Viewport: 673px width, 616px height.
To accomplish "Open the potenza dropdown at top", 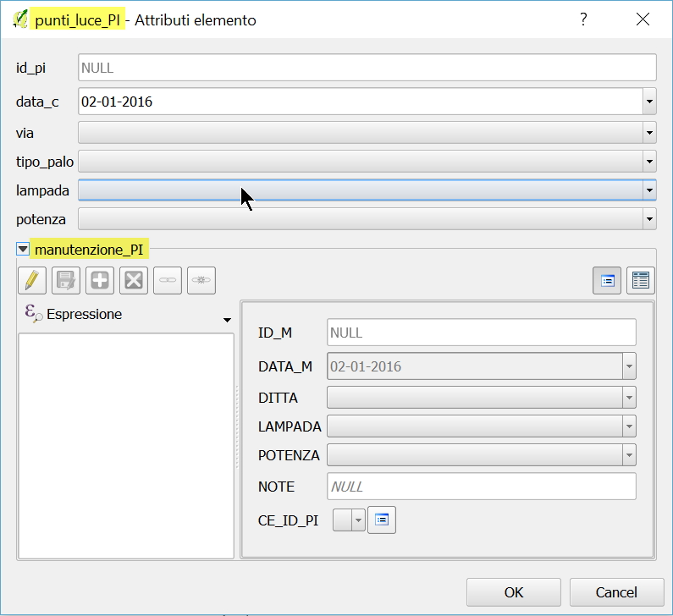I will 649,220.
